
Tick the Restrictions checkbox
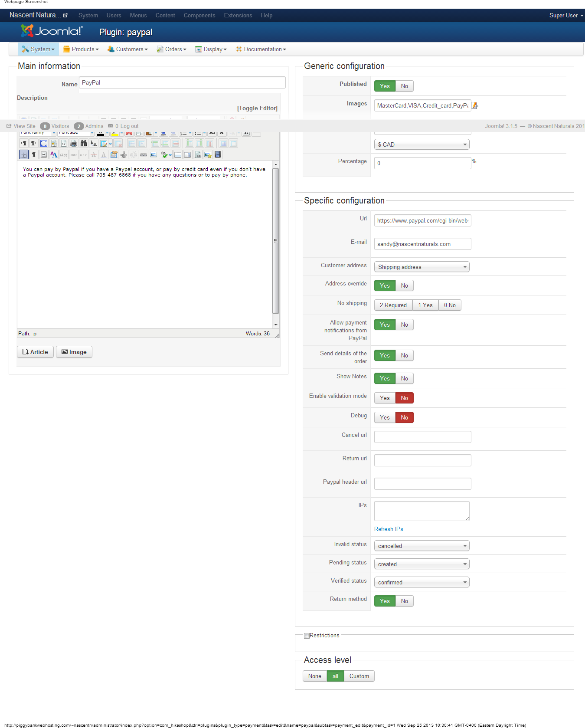coord(307,636)
